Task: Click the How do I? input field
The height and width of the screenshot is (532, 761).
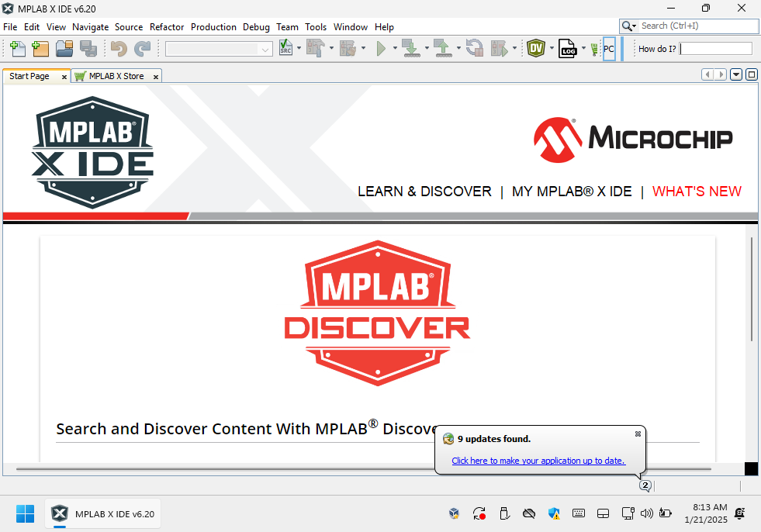Action: click(x=716, y=49)
